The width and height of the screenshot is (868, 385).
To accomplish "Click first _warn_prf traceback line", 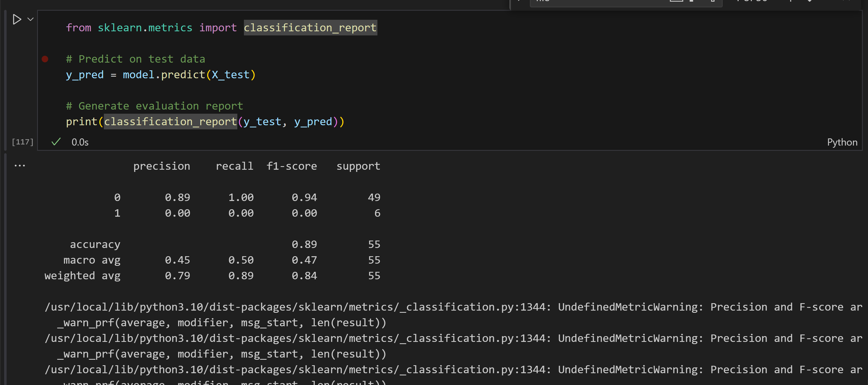I will point(222,323).
